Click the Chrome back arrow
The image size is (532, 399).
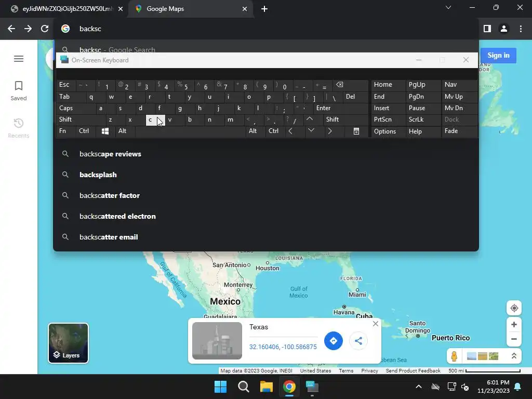point(11,29)
